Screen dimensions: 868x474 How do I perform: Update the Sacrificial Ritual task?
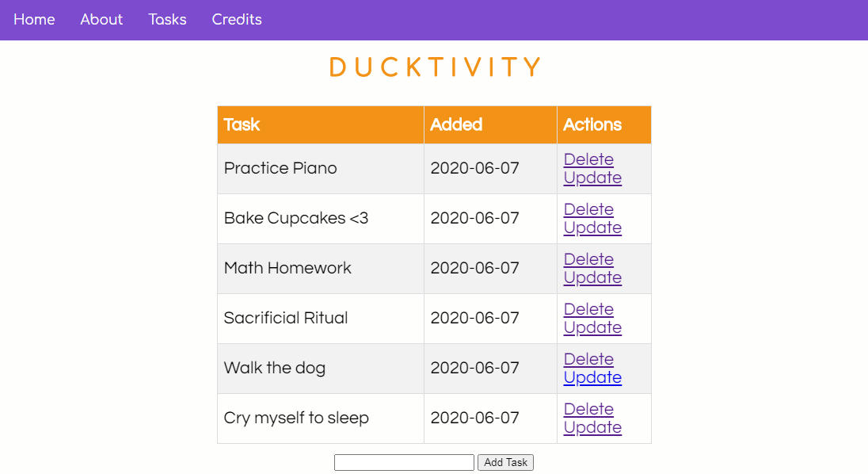(x=592, y=327)
